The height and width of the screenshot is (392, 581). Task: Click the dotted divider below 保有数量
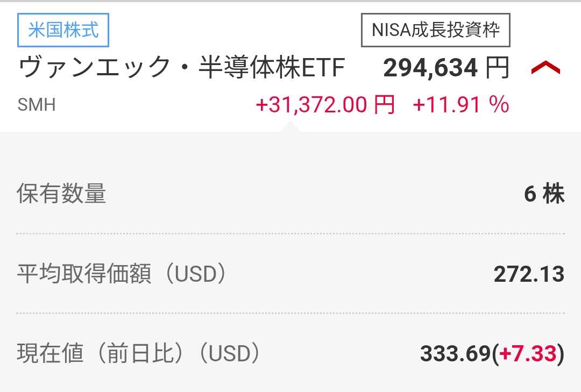290,234
